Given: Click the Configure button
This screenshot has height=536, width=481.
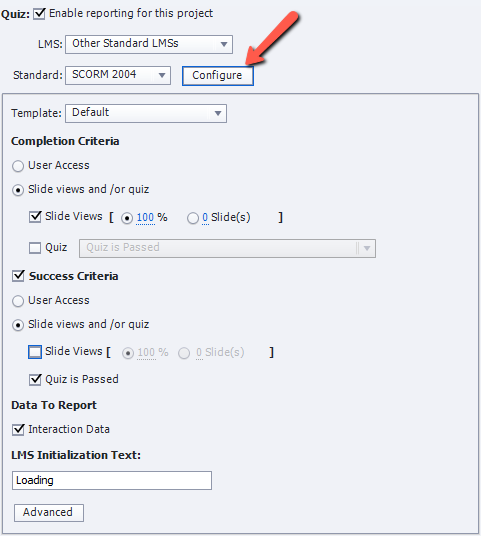Looking at the screenshot, I should [218, 76].
